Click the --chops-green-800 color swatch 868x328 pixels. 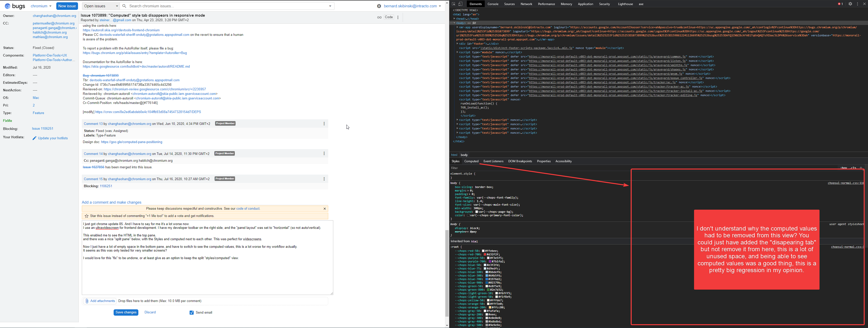[x=488, y=290]
